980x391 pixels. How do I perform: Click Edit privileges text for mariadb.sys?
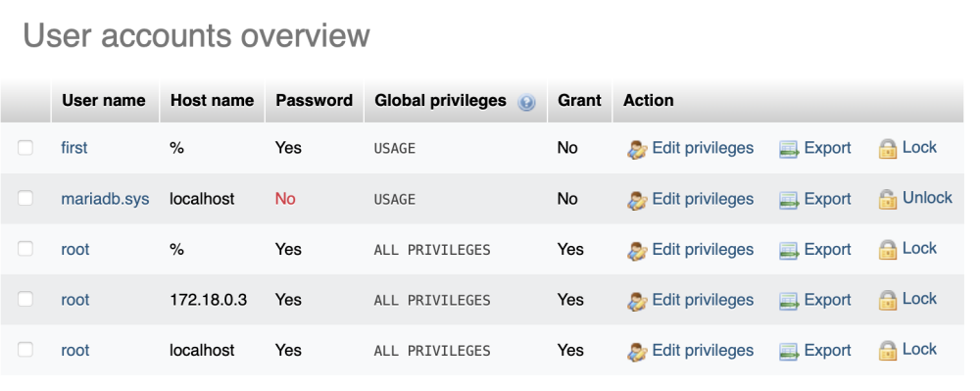[x=703, y=199]
